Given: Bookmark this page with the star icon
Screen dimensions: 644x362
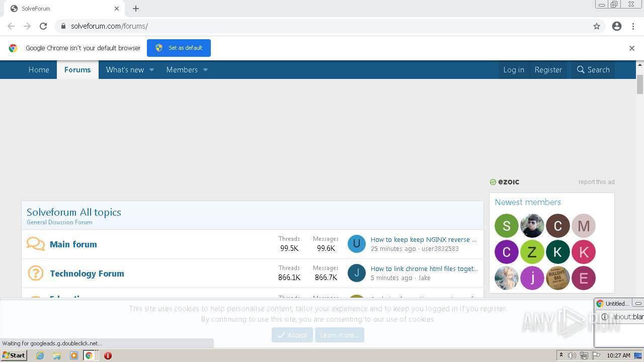Looking at the screenshot, I should coord(597,26).
